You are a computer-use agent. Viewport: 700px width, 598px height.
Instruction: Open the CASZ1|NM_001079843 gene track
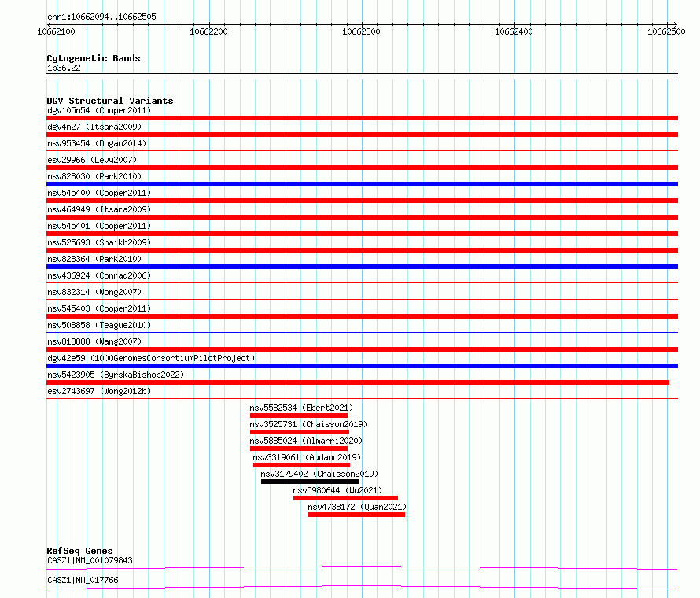90,560
